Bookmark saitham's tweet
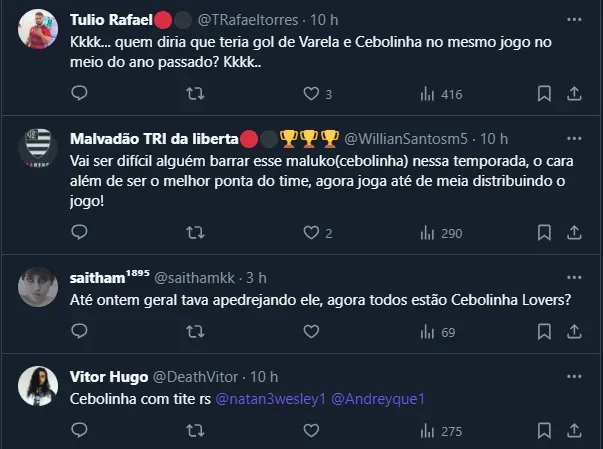603x449 pixels. (x=544, y=332)
